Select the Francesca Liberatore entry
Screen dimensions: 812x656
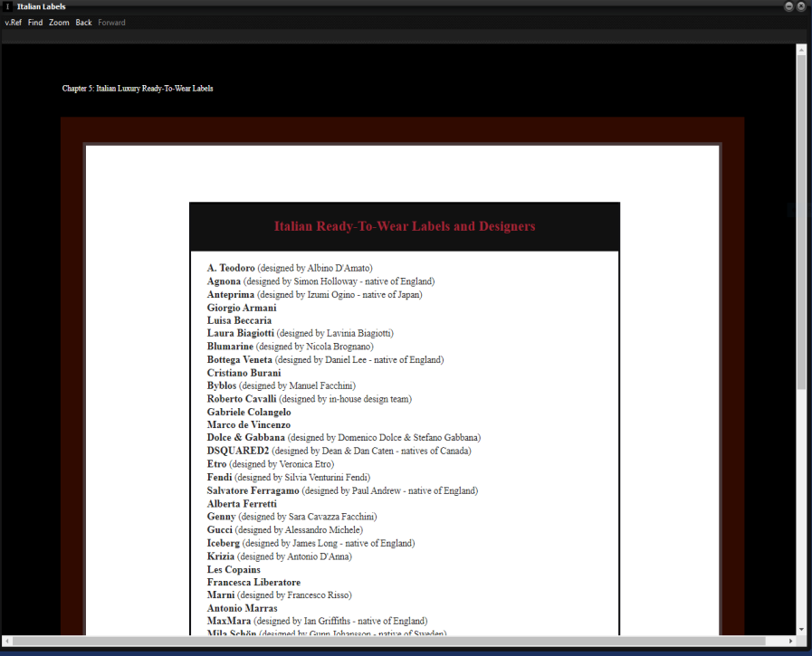[x=253, y=583]
